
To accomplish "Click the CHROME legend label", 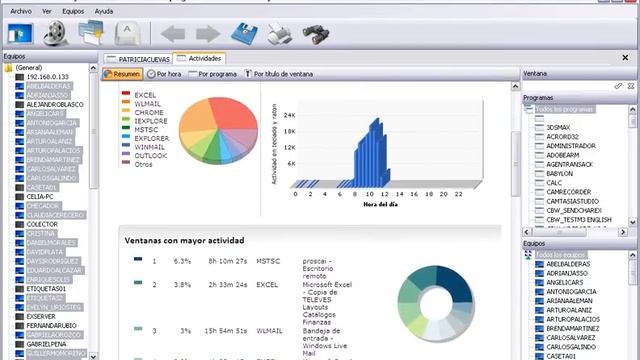I will click(149, 113).
